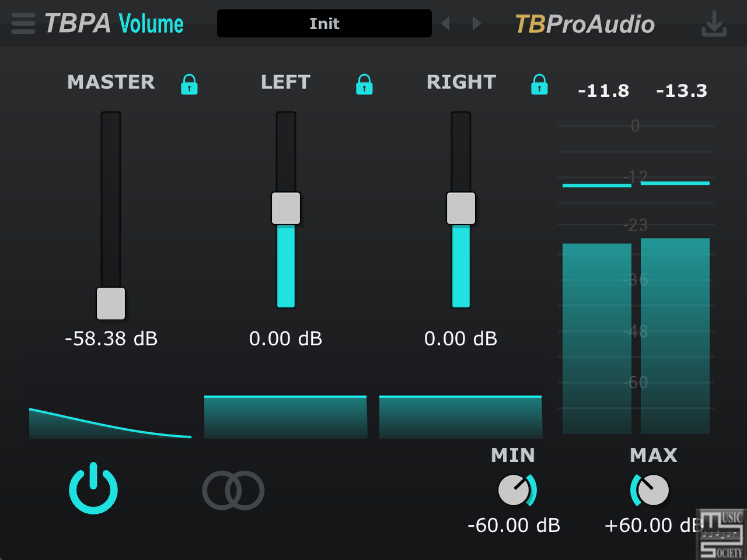
Task: Click the download arrow icon
Action: tap(714, 23)
